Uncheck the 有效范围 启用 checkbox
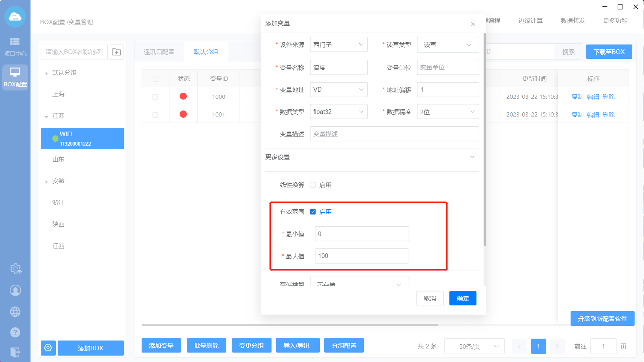Viewport: 644px width, 362px height. tap(313, 212)
